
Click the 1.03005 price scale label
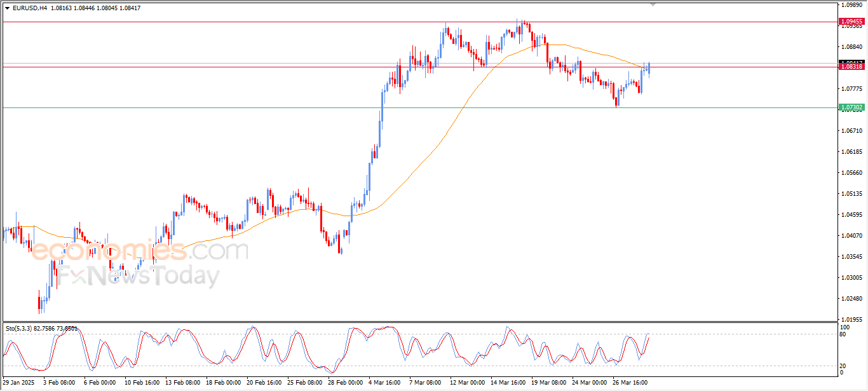(x=851, y=278)
